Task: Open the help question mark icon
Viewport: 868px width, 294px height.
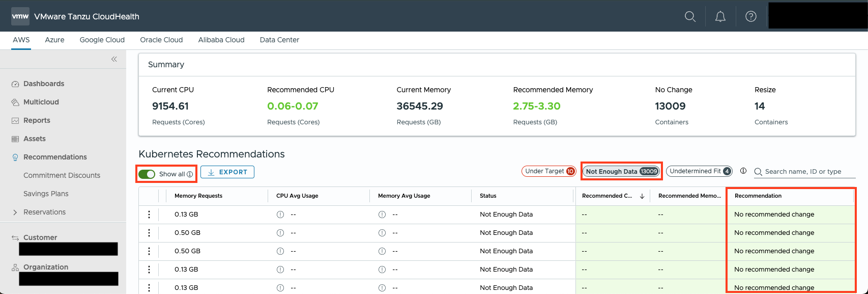Action: [x=751, y=16]
